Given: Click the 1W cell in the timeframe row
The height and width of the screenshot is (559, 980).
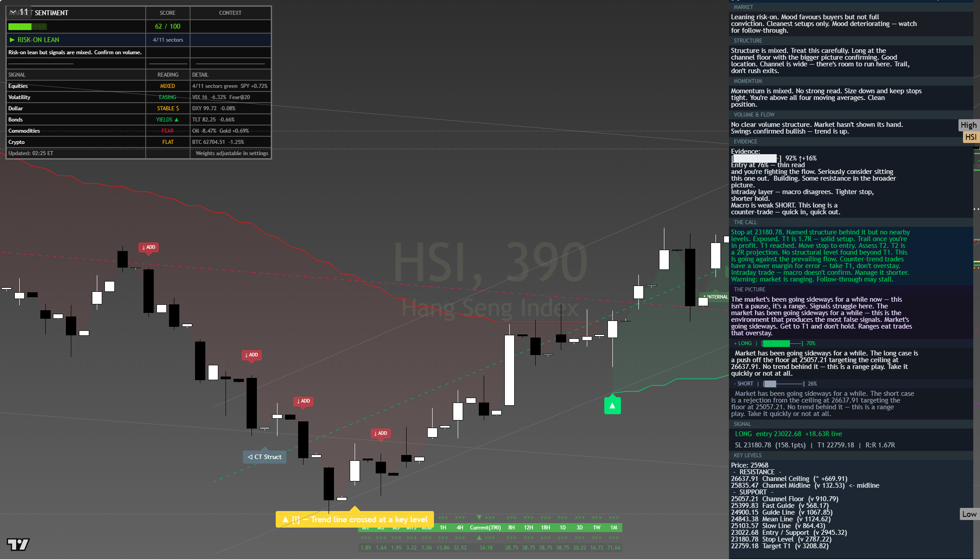Looking at the screenshot, I should tap(597, 528).
